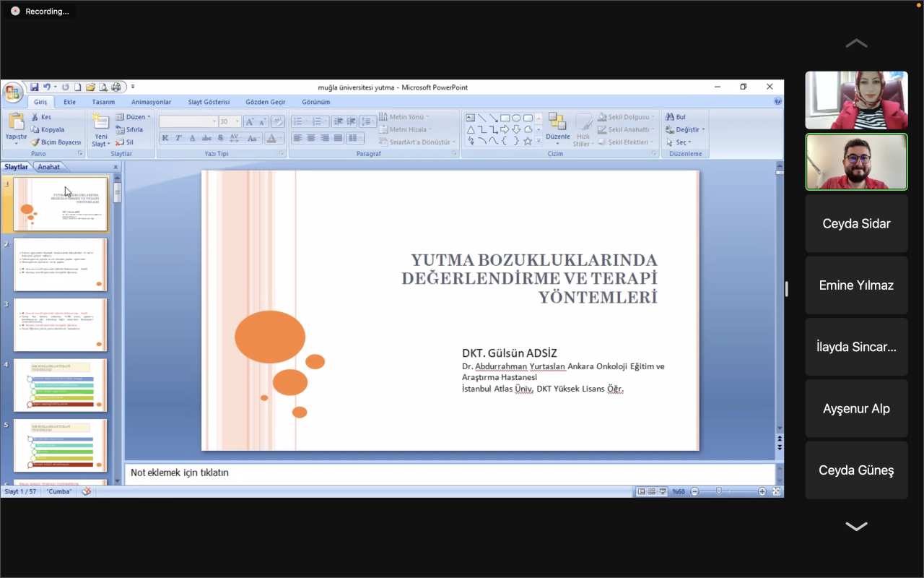The width and height of the screenshot is (924, 578).
Task: Click spell check icon in status bar
Action: point(87,491)
